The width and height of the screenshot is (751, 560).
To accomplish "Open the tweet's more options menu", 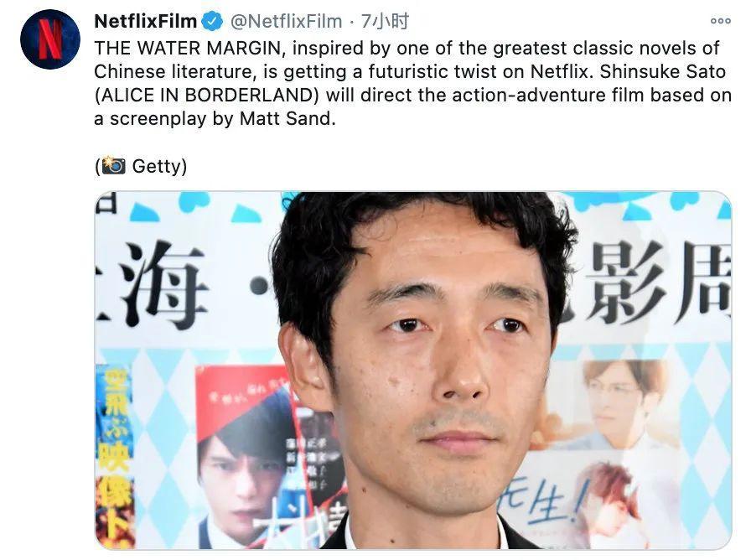I will pos(720,21).
